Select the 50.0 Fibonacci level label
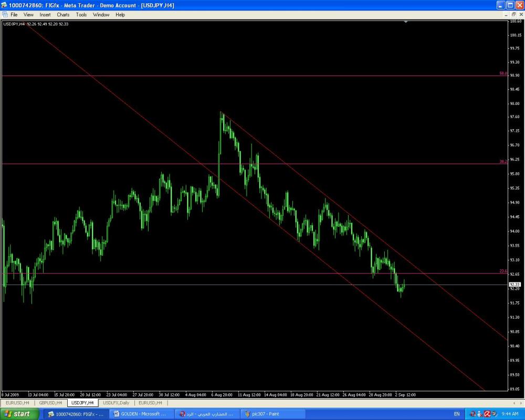This screenshot has height=420, width=525. (x=503, y=73)
